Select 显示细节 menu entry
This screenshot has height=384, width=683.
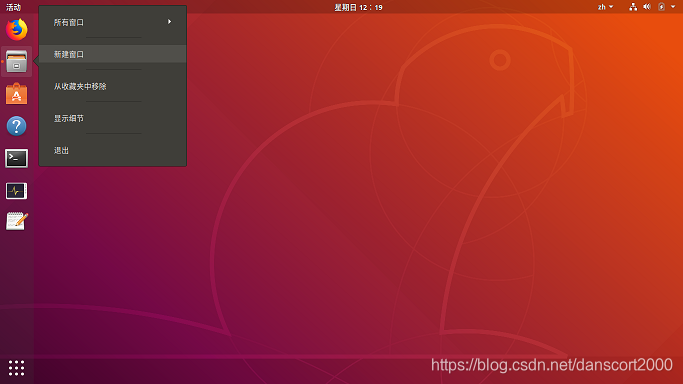tap(112, 118)
